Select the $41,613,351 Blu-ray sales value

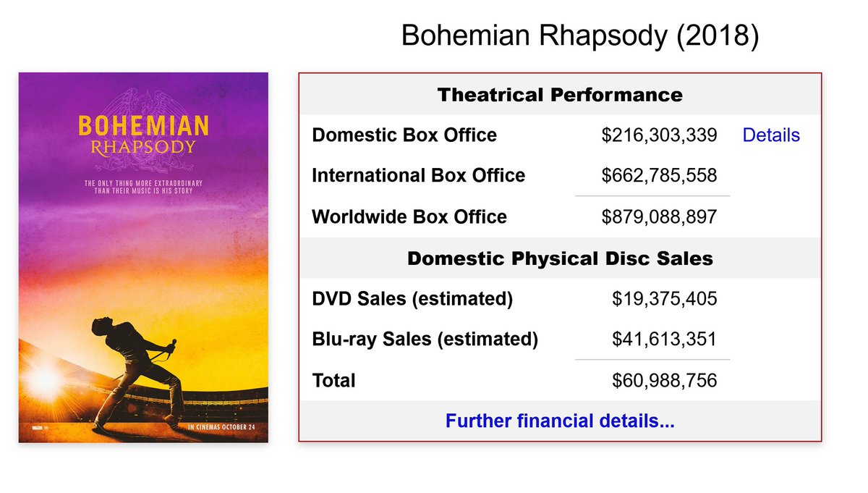tap(664, 340)
